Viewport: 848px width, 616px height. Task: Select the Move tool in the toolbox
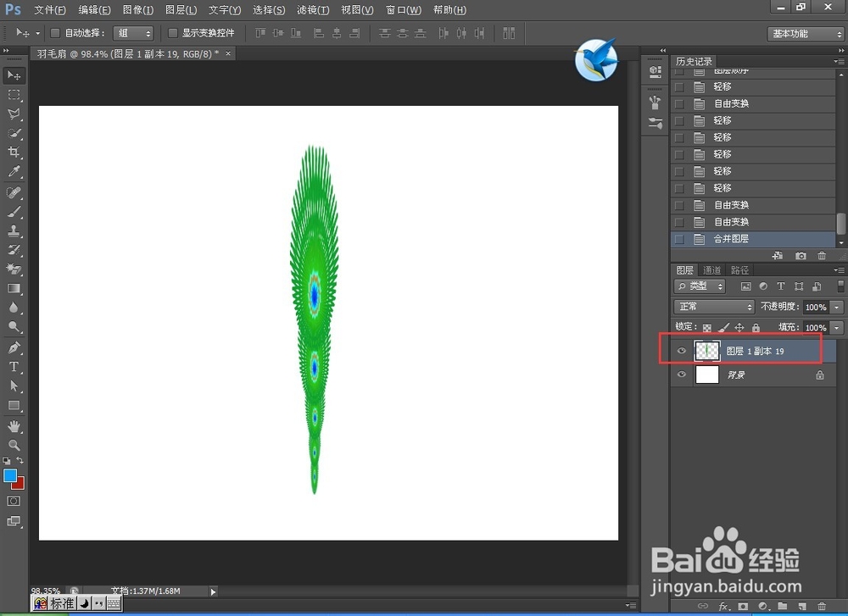pyautogui.click(x=14, y=75)
